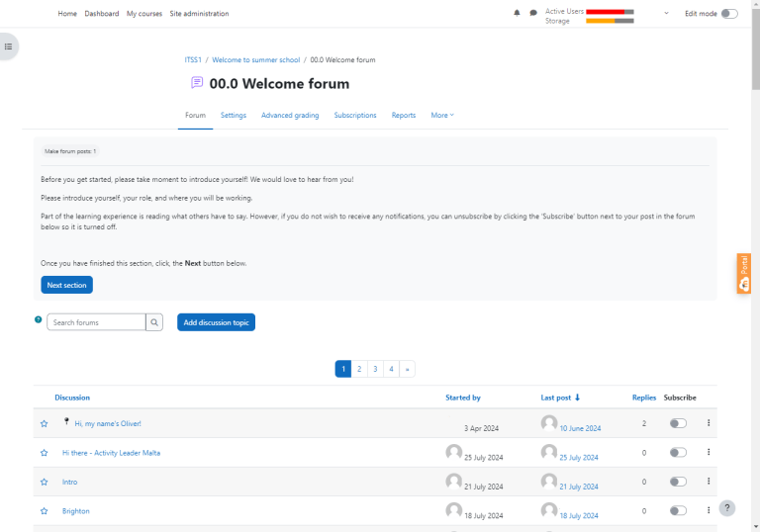Enable subscription for the Intro discussion

pyautogui.click(x=678, y=482)
